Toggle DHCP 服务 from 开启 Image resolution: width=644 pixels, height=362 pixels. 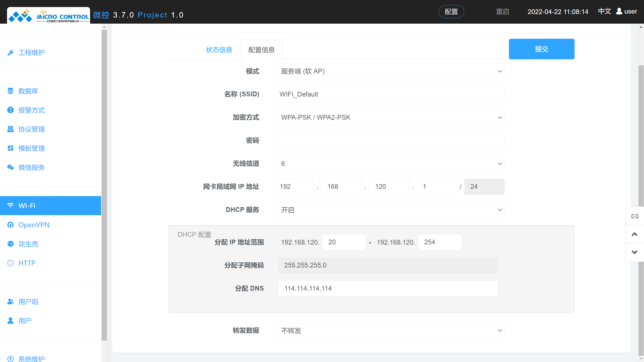tap(389, 210)
